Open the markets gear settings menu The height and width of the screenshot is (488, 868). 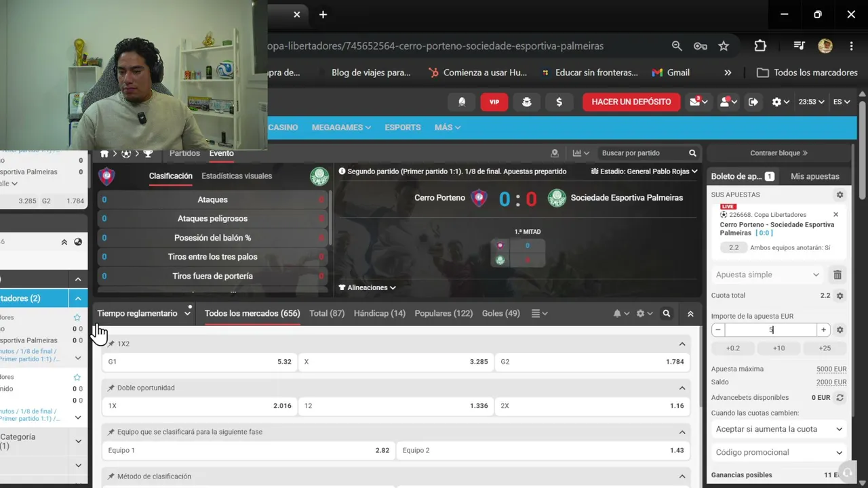[644, 314]
